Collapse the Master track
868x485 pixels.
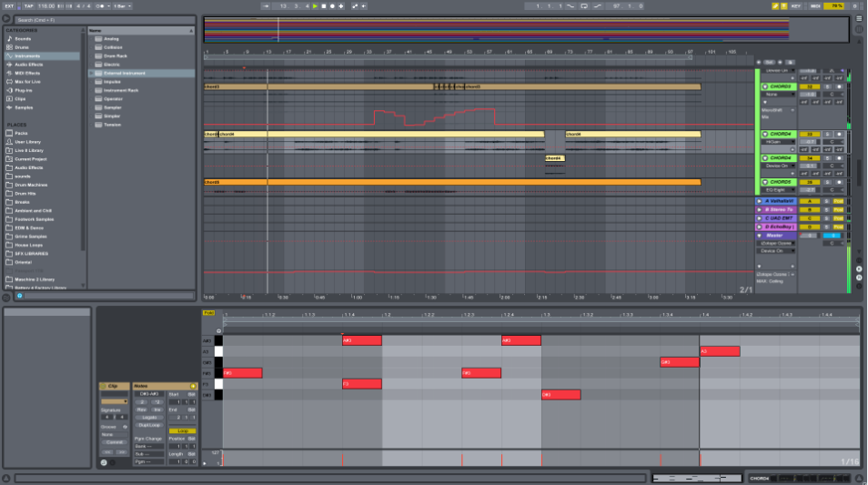(x=760, y=236)
